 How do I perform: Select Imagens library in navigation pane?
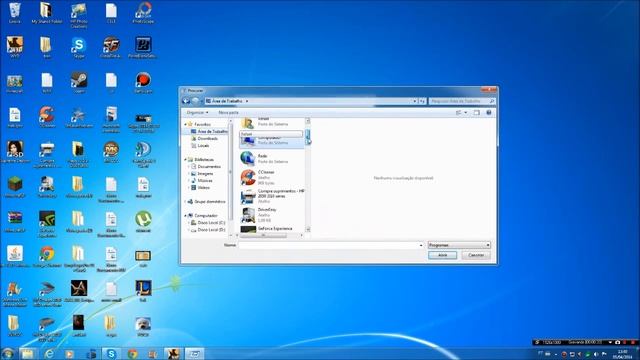(x=202, y=173)
